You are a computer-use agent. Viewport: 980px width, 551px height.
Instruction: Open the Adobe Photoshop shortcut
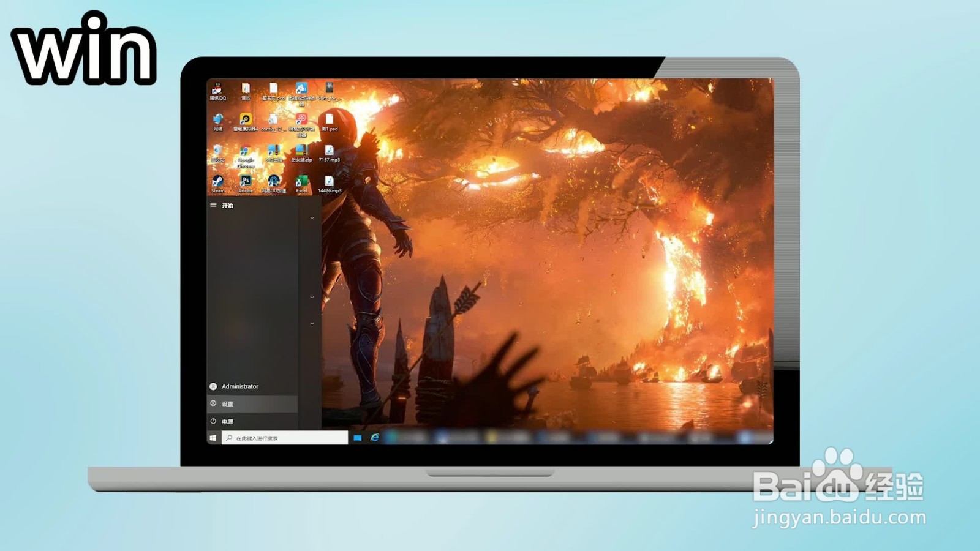(x=246, y=184)
